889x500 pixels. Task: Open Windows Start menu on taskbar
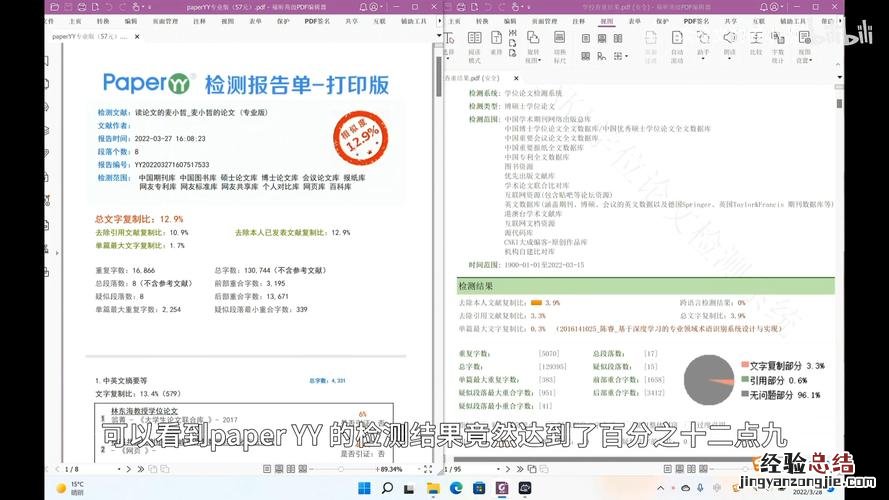(364, 488)
